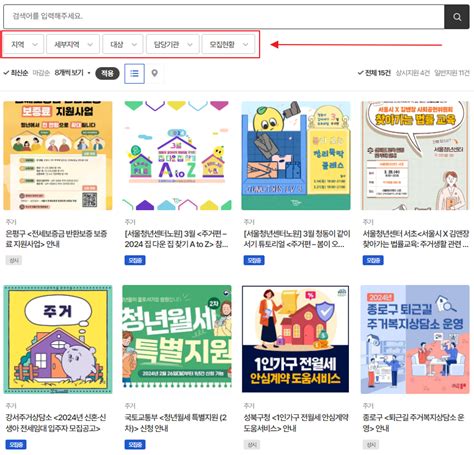Open 은평구 전세보증금 반환보증 안내 title link
The image size is (474, 455).
click(x=56, y=239)
